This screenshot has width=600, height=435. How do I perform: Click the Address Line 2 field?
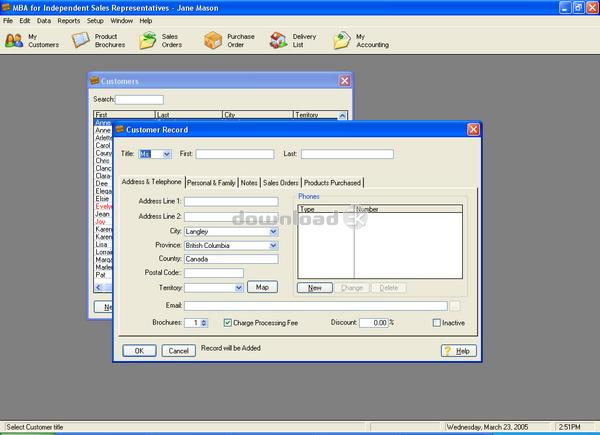[x=231, y=217]
